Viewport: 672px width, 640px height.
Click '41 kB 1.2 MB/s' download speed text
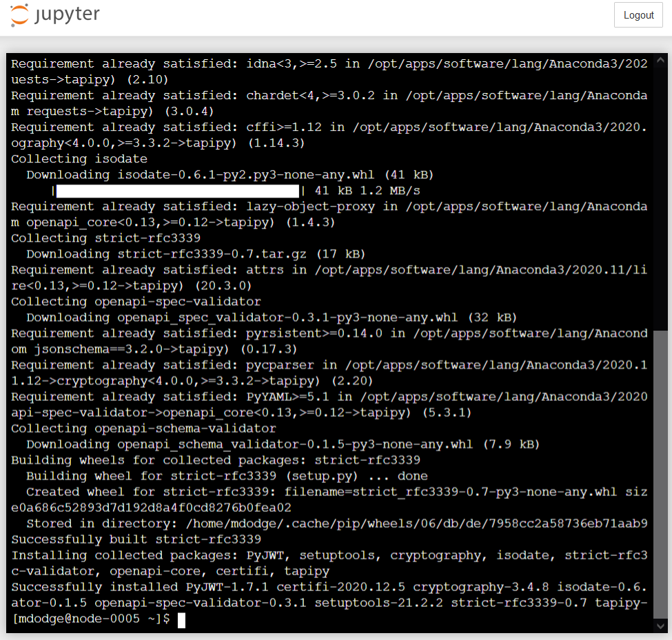[x=367, y=191]
